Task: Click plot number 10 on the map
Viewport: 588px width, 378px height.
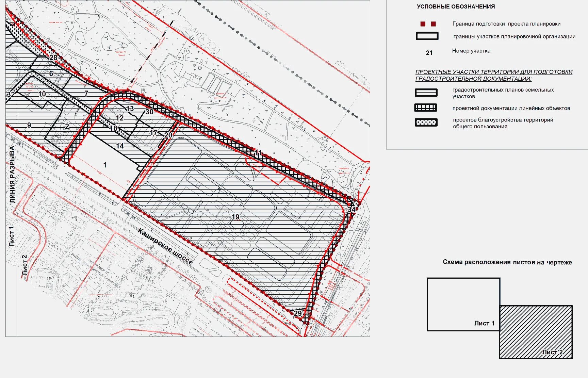Action: pyautogui.click(x=42, y=94)
